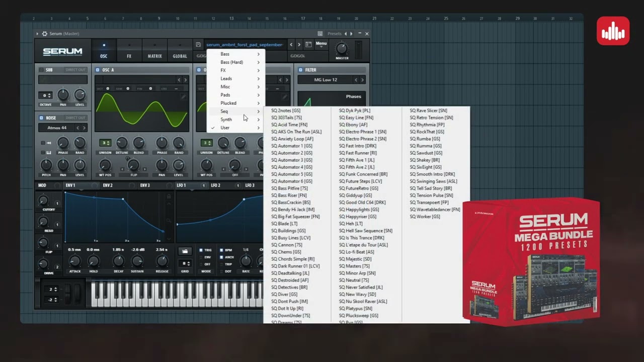Viewport: 644px width, 362px height.
Task: Click next filter type arrow by MG Low 12
Action: click(362, 80)
